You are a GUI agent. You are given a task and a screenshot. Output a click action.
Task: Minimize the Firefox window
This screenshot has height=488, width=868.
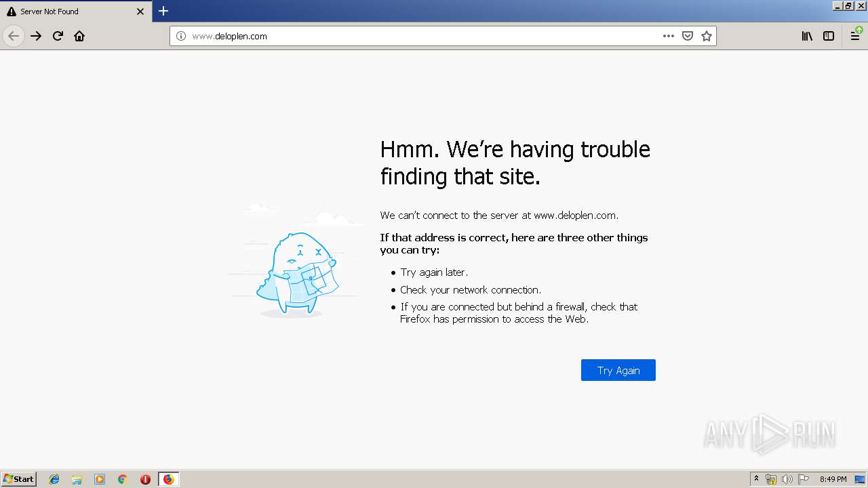pyautogui.click(x=837, y=5)
